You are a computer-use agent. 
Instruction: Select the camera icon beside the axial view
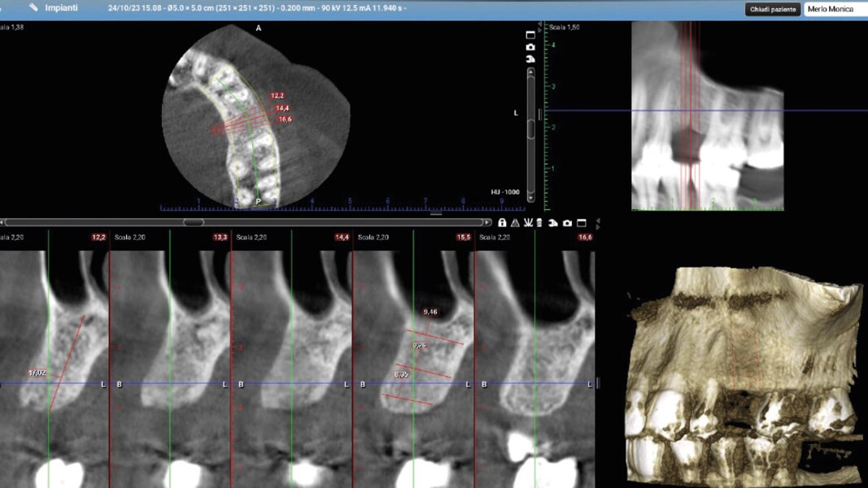tap(530, 47)
